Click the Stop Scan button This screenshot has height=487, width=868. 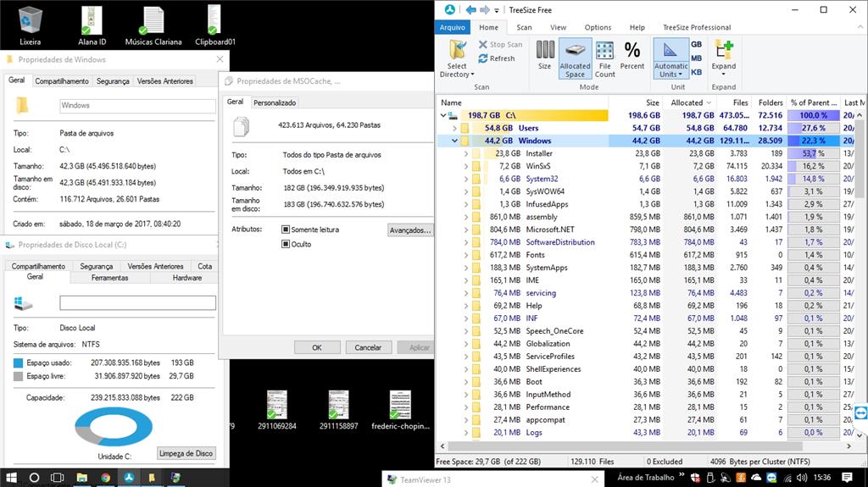tap(500, 44)
